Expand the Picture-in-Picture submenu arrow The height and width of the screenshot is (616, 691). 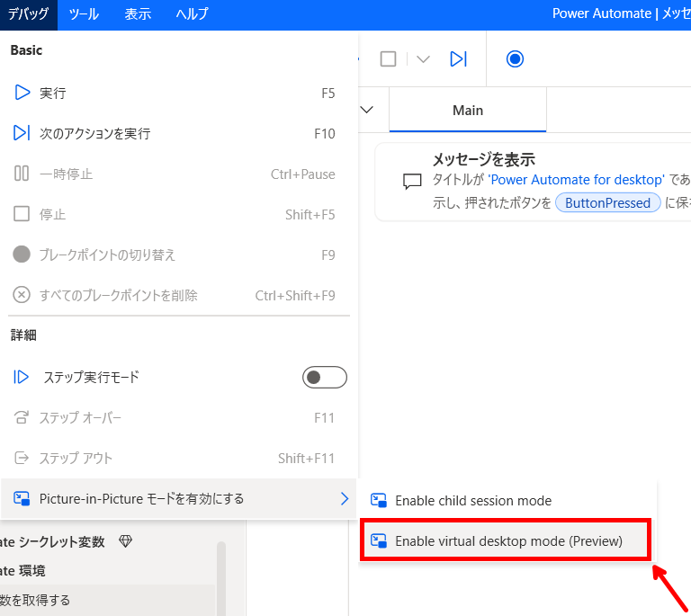click(344, 498)
